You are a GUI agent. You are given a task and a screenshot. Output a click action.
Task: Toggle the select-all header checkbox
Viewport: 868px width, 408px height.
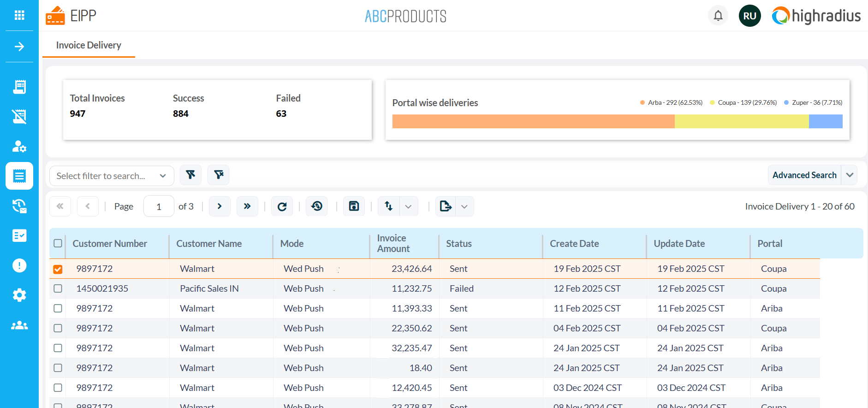coord(58,243)
